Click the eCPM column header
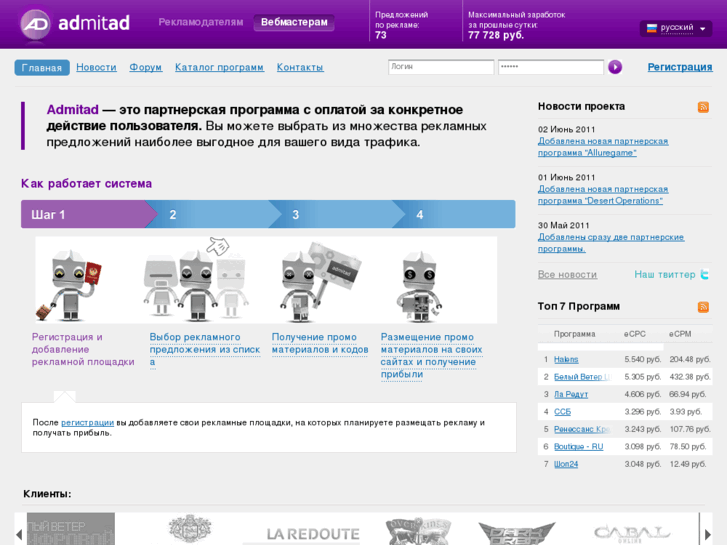The height and width of the screenshot is (545, 727). click(680, 334)
